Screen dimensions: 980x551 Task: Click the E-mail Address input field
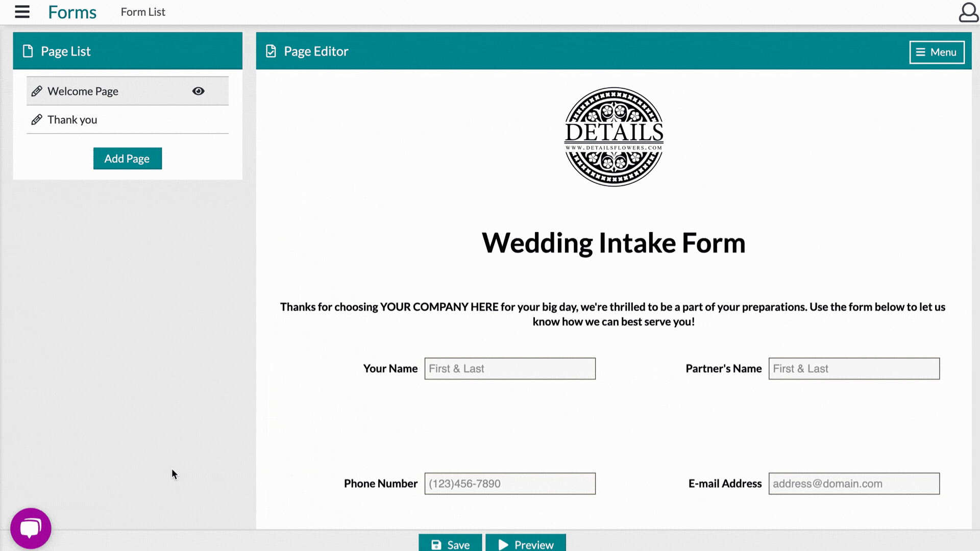point(854,484)
